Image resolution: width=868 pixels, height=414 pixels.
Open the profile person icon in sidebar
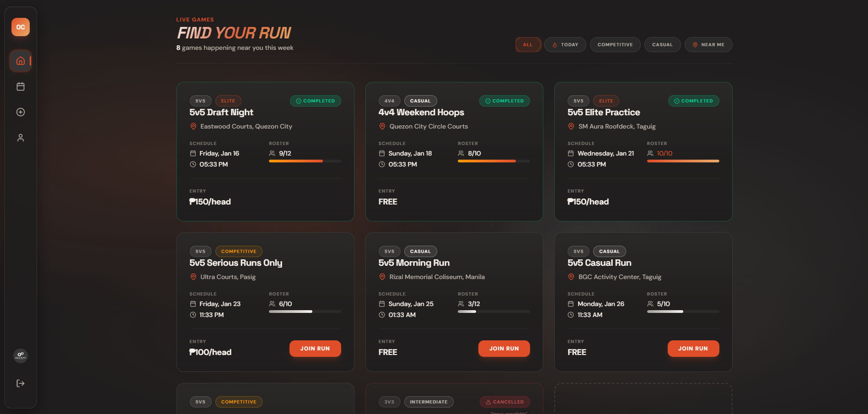coord(21,138)
